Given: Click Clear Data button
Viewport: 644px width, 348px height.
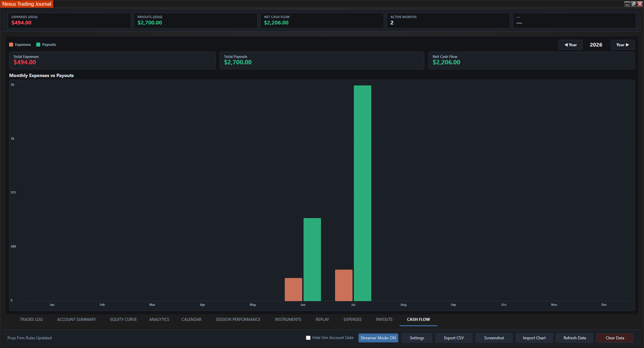Looking at the screenshot, I should pyautogui.click(x=615, y=338).
